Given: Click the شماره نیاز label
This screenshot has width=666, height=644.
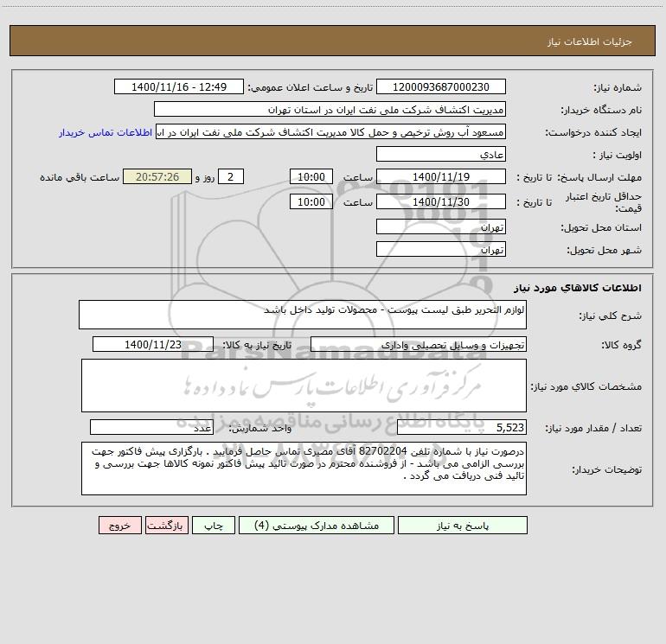Looking at the screenshot, I should click(618, 88).
